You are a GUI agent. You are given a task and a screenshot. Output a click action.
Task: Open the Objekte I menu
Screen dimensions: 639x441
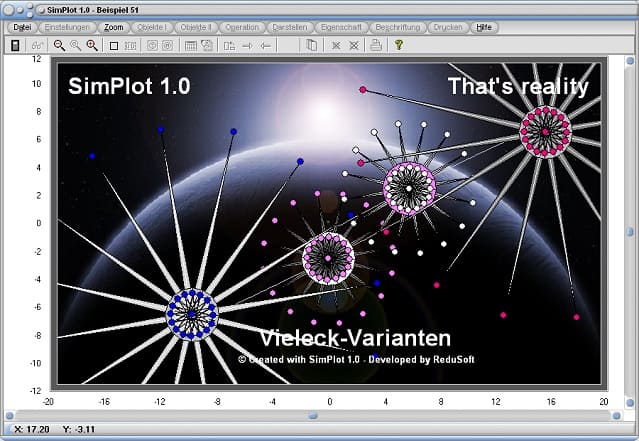click(152, 27)
